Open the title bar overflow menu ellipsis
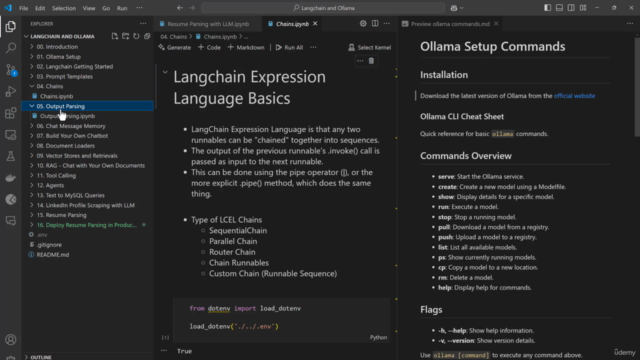Image resolution: width=640 pixels, height=360 pixels. [139, 8]
